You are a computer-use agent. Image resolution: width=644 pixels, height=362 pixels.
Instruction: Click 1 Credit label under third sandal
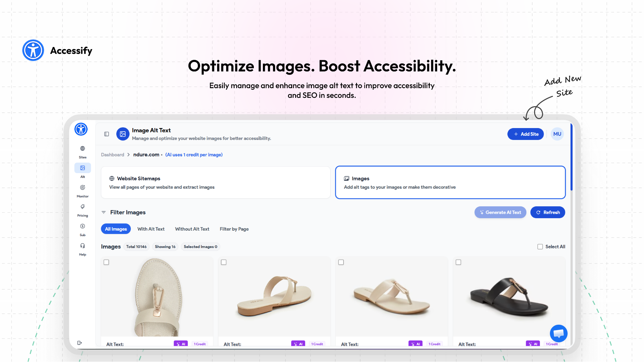[x=434, y=344]
